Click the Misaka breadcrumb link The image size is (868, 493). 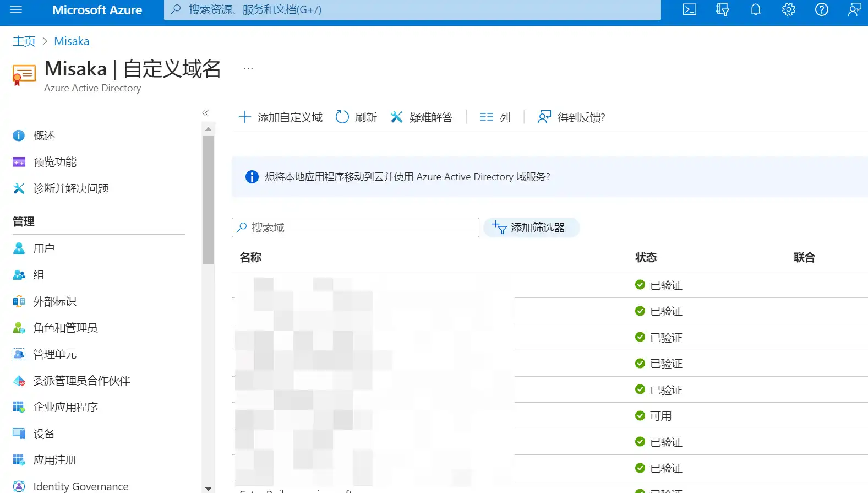click(x=72, y=41)
